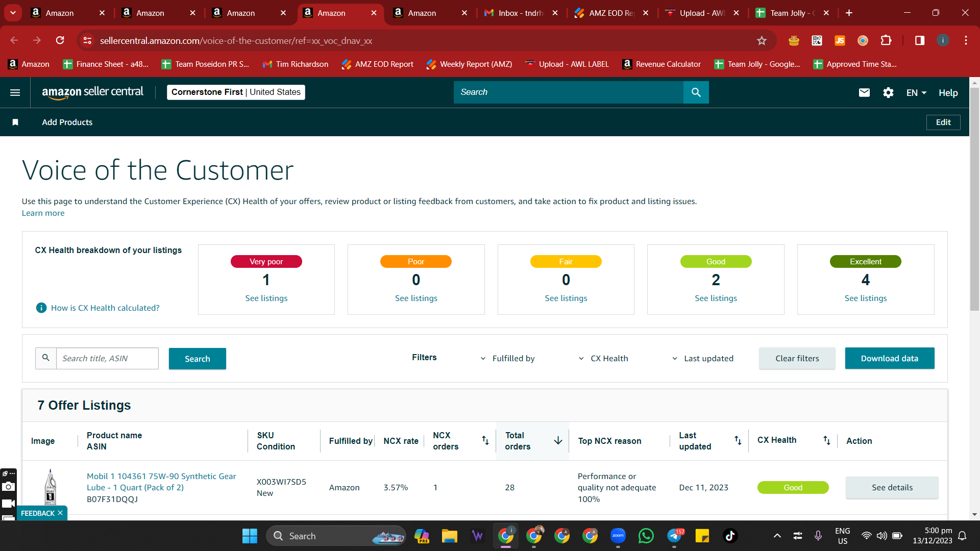Go back to the previous page
This screenshot has width=980, height=551.
click(x=14, y=40)
